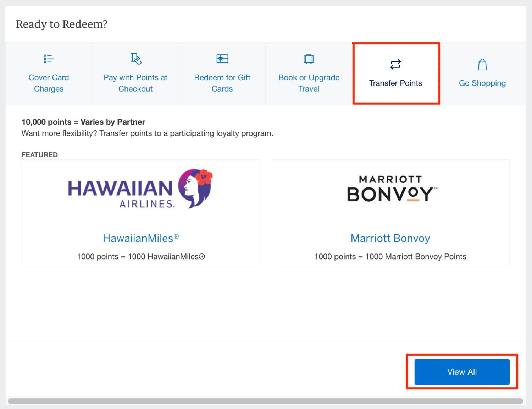Select the Cover Card Charges tab
Image resolution: width=532 pixels, height=409 pixels.
tap(48, 83)
